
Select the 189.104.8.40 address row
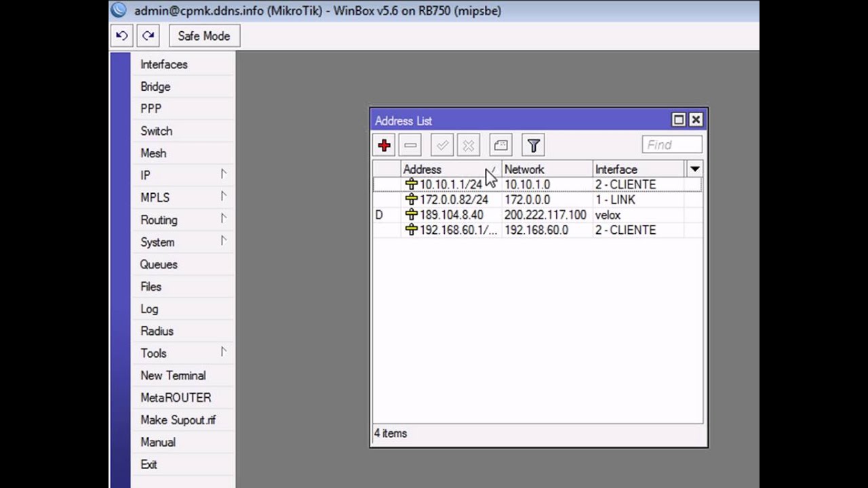point(537,215)
